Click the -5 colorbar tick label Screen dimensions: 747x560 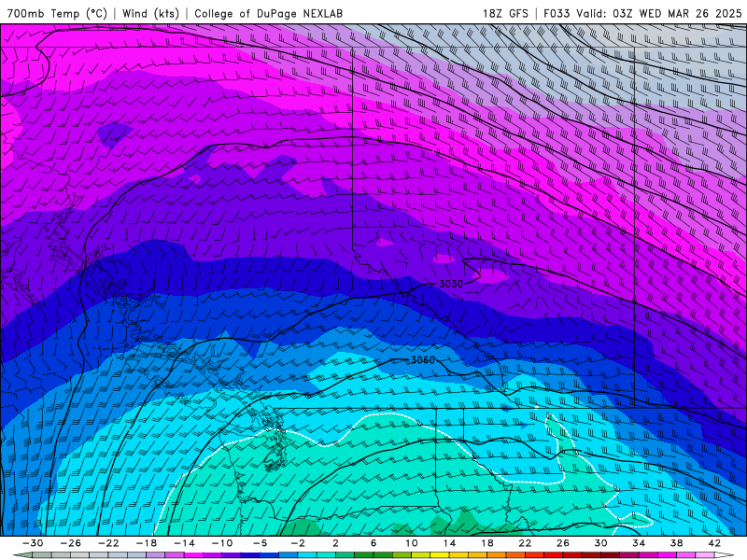point(260,543)
